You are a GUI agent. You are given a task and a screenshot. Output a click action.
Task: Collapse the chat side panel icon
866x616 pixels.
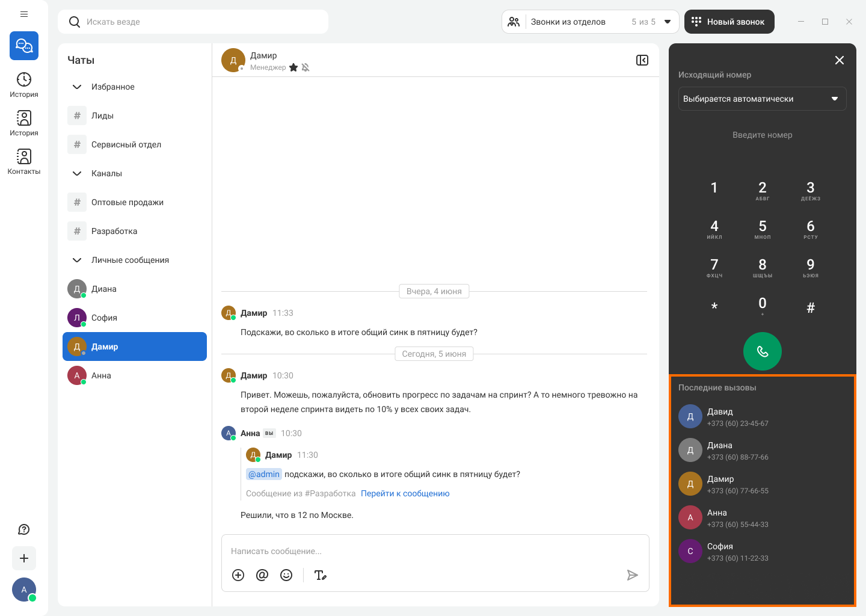click(x=642, y=60)
